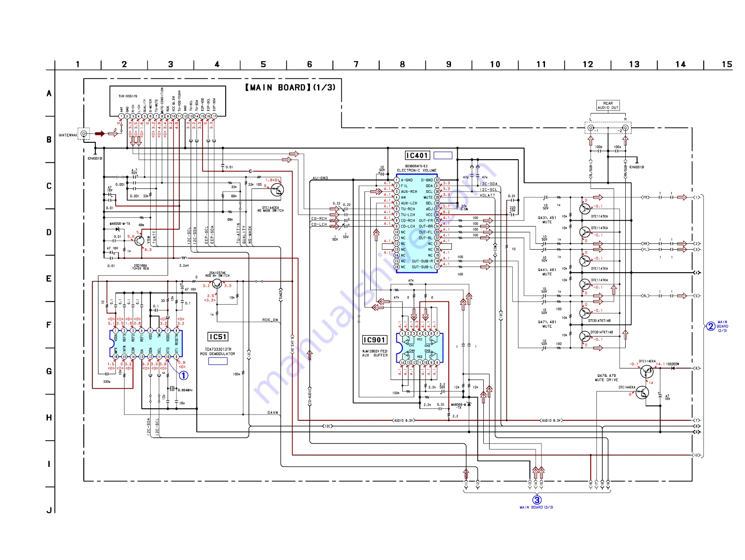Click the (ANTENNA) label
This screenshot has height=560, width=745.
(x=68, y=135)
